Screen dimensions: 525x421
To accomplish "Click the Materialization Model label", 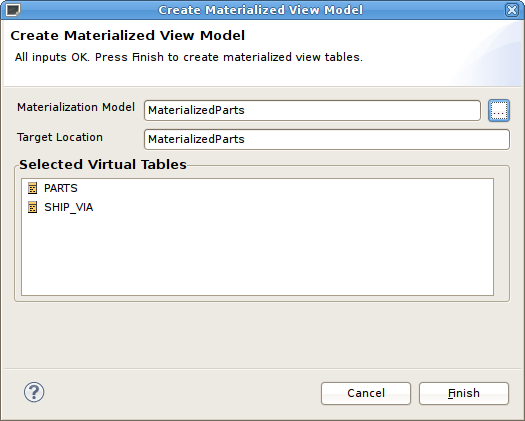I will 76,107.
